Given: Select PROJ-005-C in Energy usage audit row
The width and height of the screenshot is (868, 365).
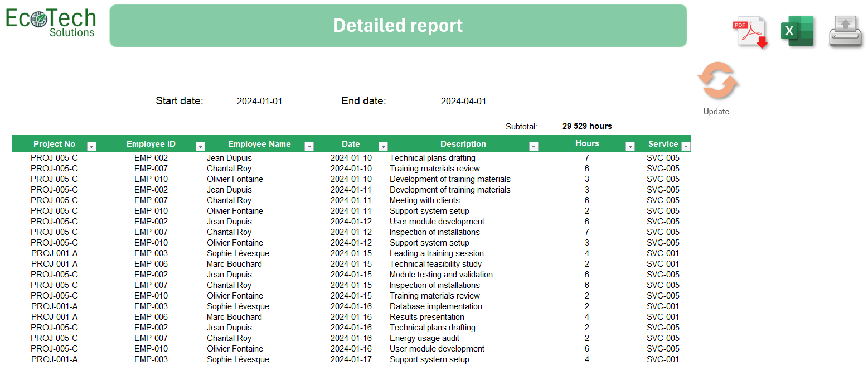Looking at the screenshot, I should [55, 338].
